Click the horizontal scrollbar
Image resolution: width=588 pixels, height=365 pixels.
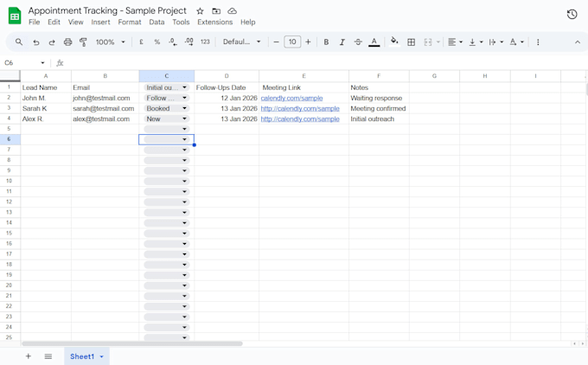pos(132,343)
